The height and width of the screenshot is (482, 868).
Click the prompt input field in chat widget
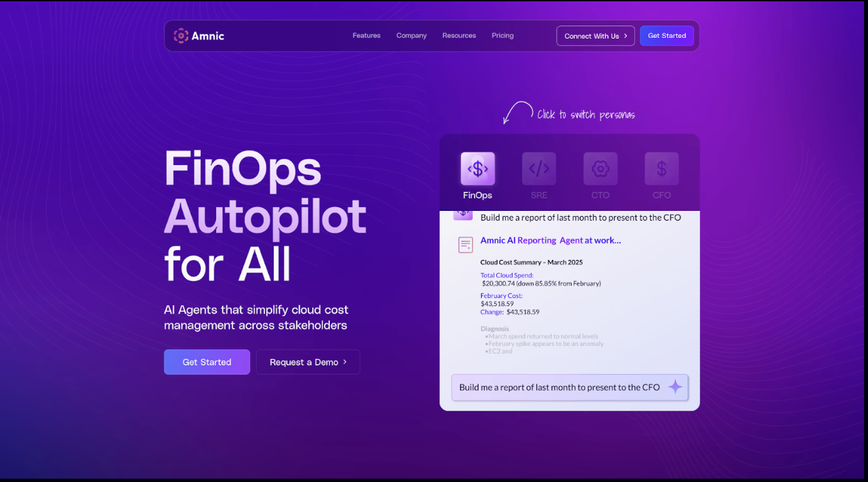click(570, 387)
